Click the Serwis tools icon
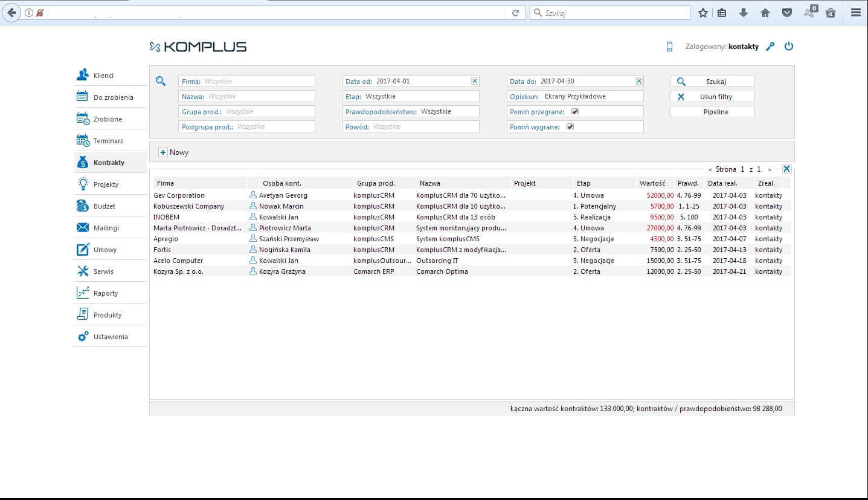Screen dimensions: 868x500 pyautogui.click(x=83, y=271)
